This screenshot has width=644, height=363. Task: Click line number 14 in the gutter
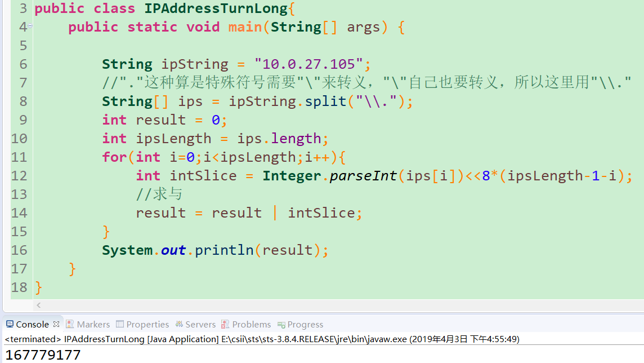coord(19,213)
